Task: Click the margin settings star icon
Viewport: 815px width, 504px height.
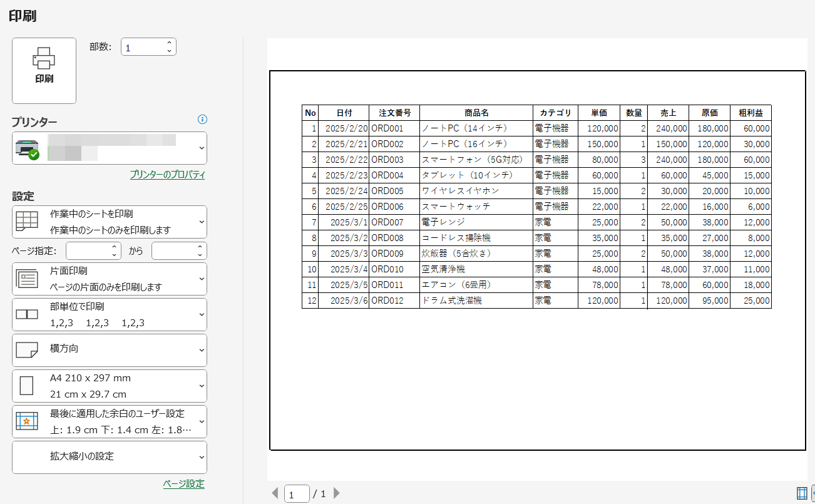Action: pyautogui.click(x=26, y=421)
